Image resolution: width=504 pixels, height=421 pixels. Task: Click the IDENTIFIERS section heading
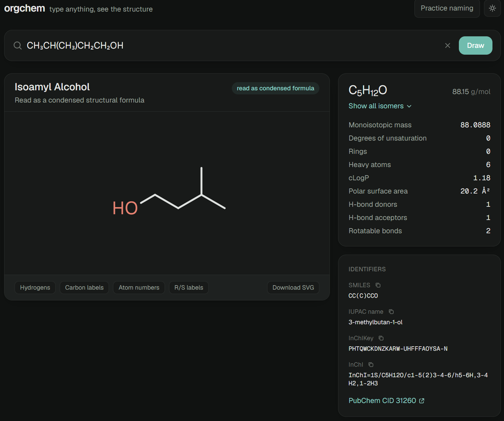pyautogui.click(x=367, y=269)
